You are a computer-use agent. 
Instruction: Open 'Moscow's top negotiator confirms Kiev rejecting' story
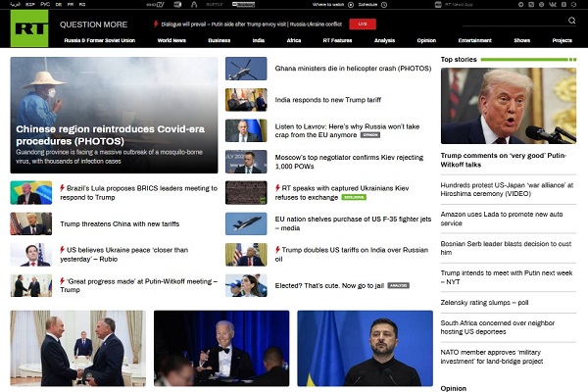tap(349, 162)
